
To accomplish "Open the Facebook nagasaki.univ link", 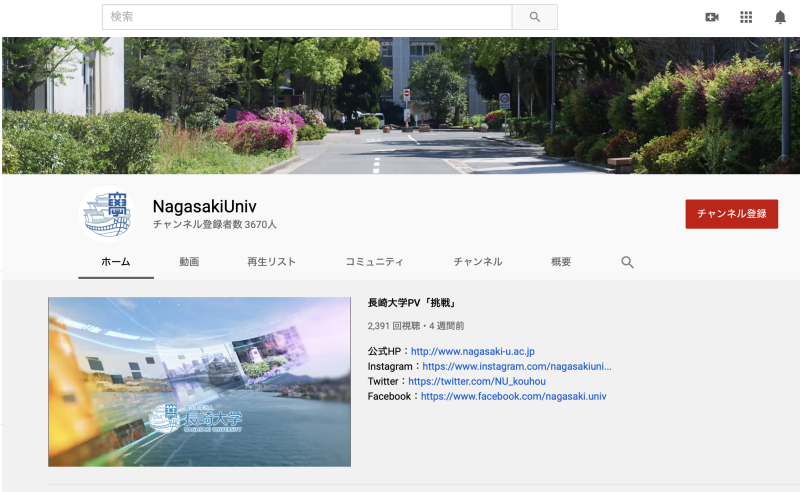I will coord(513,396).
